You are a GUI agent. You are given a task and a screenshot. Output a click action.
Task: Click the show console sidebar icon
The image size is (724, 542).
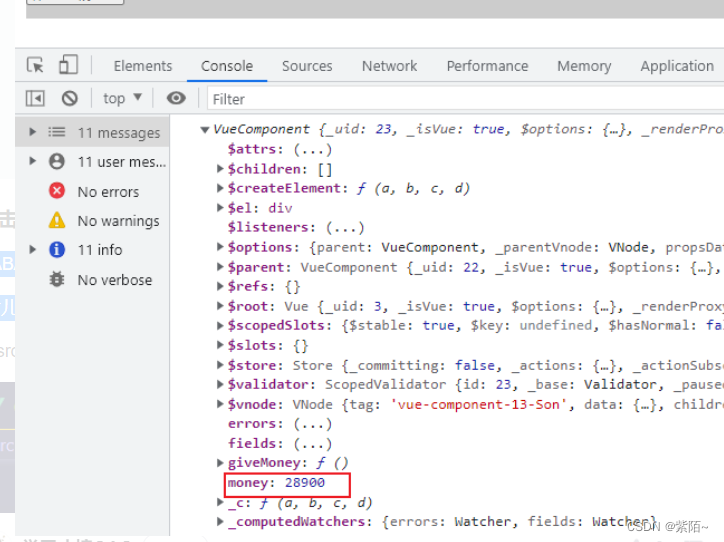point(36,98)
